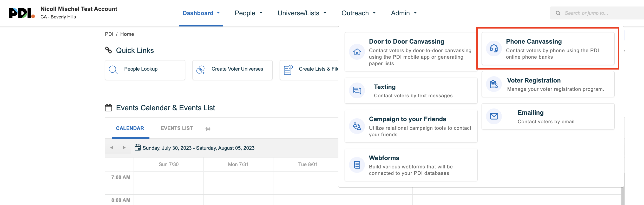Viewport: 644px width, 205px height.
Task: Click the Texting chat bubble icon
Action: [x=357, y=91]
